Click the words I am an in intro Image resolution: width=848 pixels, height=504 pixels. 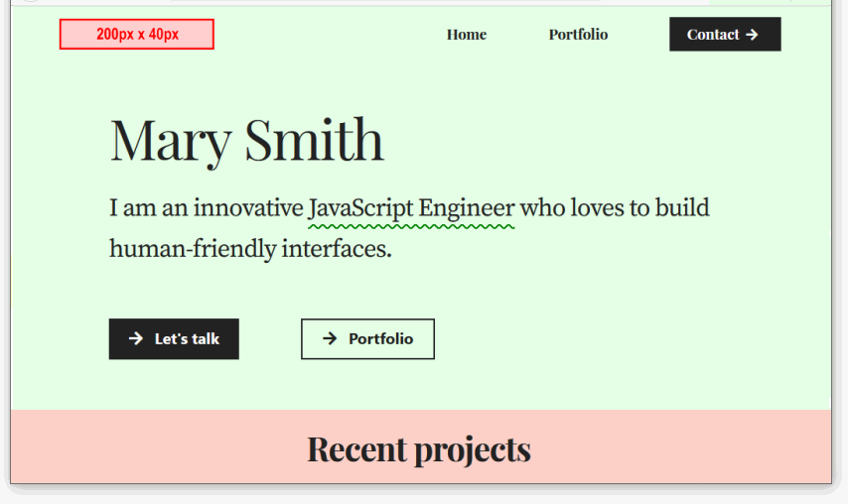click(149, 207)
